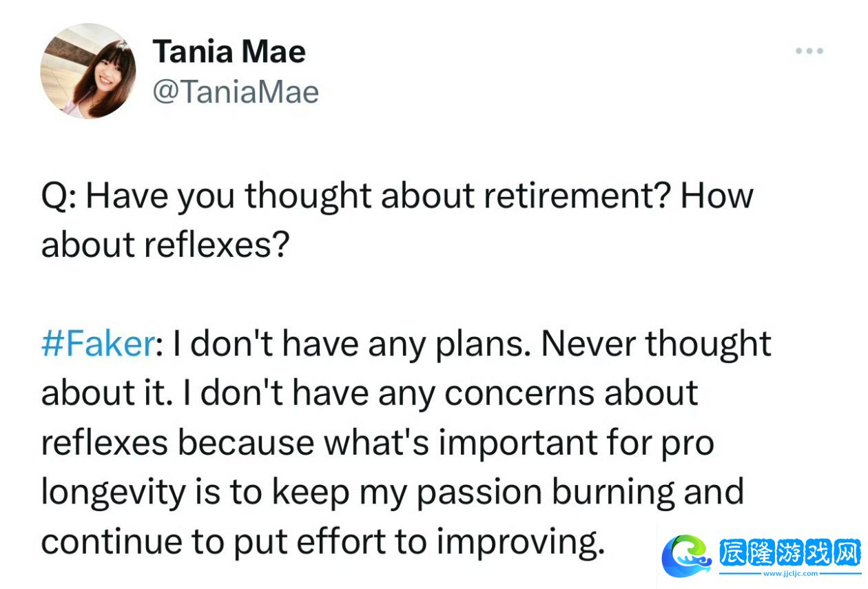Select the sentence "I don't have any plans."
Screen dimensions: 868x589
(x=352, y=344)
